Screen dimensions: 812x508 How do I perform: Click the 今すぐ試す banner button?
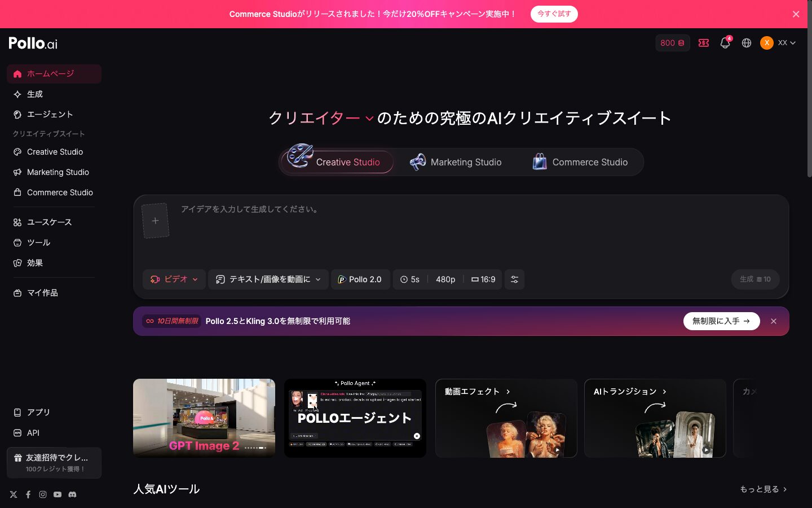point(554,14)
